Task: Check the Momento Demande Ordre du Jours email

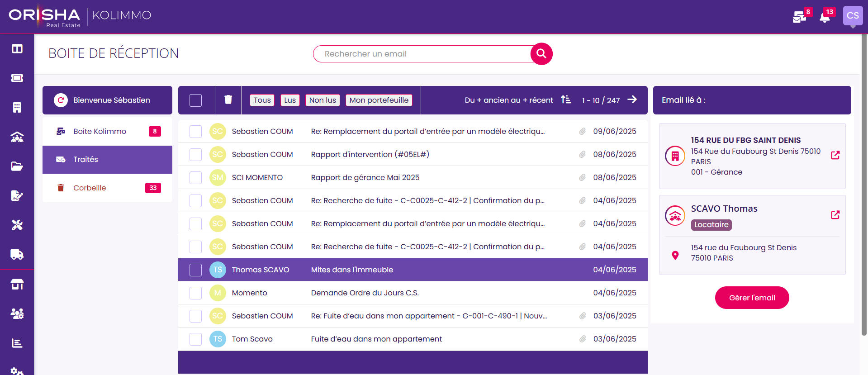Action: point(195,293)
